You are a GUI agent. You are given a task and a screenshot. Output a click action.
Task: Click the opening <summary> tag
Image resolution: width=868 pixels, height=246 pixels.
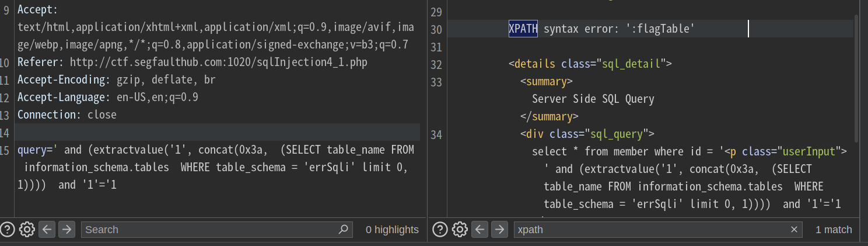pos(547,81)
